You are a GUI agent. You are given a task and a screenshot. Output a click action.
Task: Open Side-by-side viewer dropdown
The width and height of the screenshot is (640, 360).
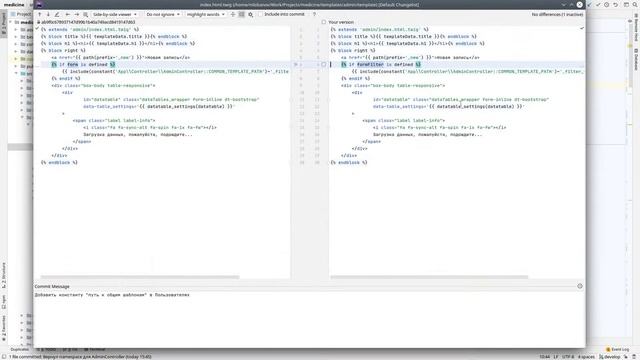115,14
